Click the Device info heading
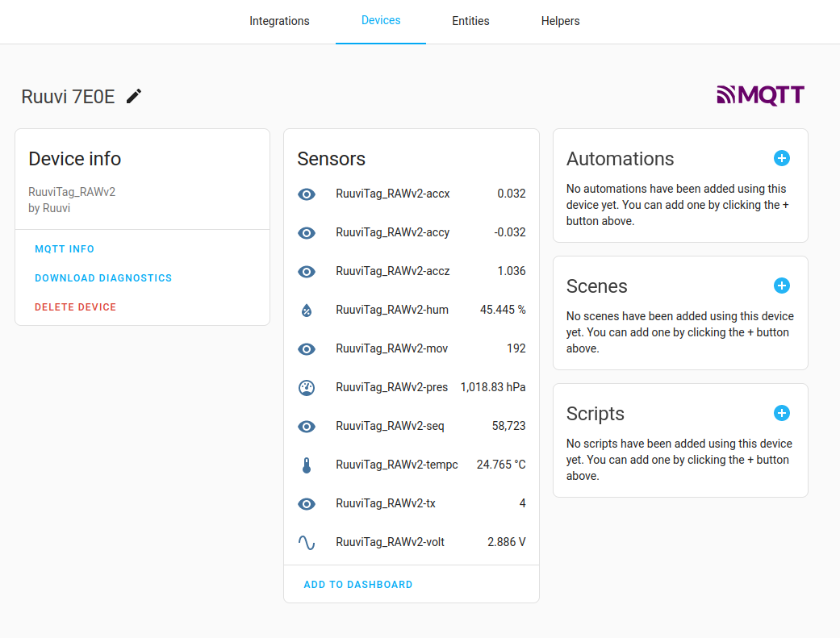 pyautogui.click(x=74, y=159)
